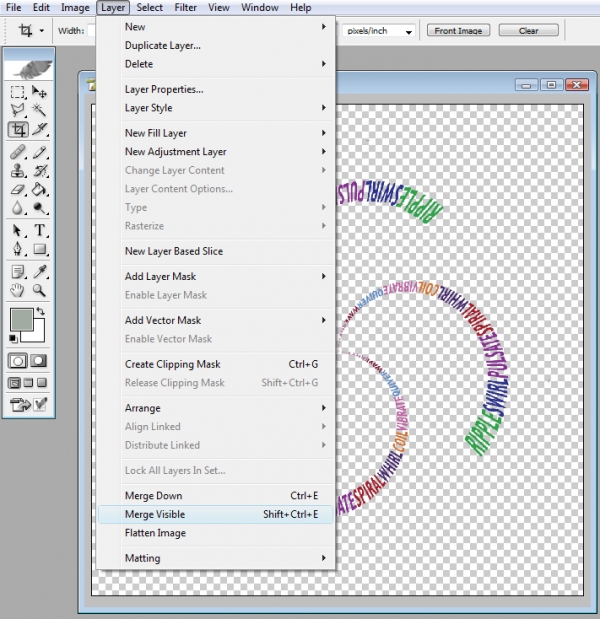600x619 pixels.
Task: Select the Rectangular Marquee tool
Action: pyautogui.click(x=17, y=92)
